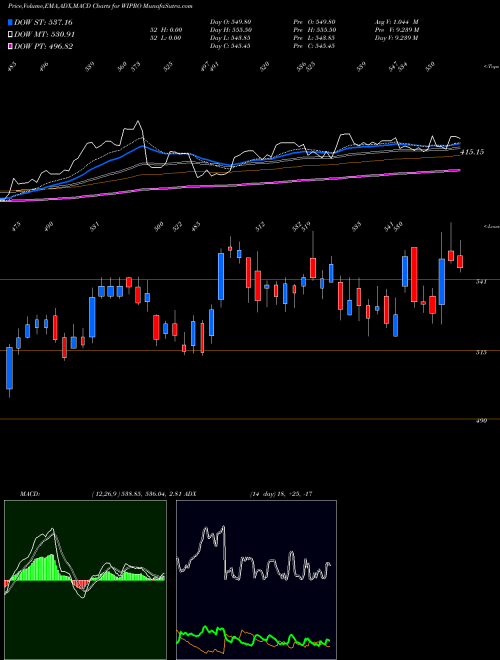Click the Pre V volume value
500x660 pixels.
pyautogui.click(x=397, y=30)
